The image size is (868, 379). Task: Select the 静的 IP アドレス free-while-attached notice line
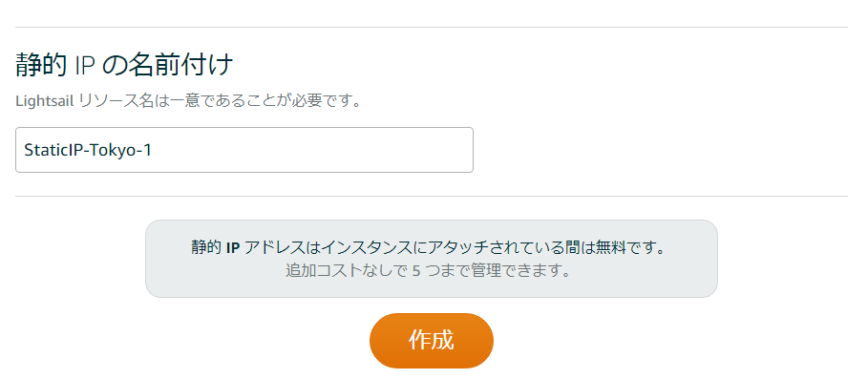429,247
